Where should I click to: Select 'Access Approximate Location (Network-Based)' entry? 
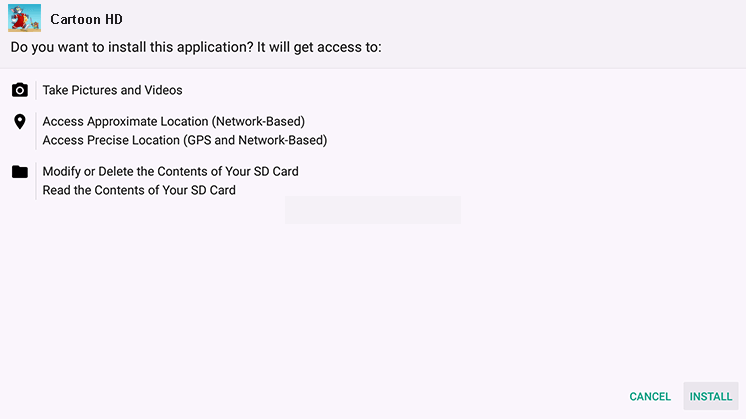(x=174, y=121)
